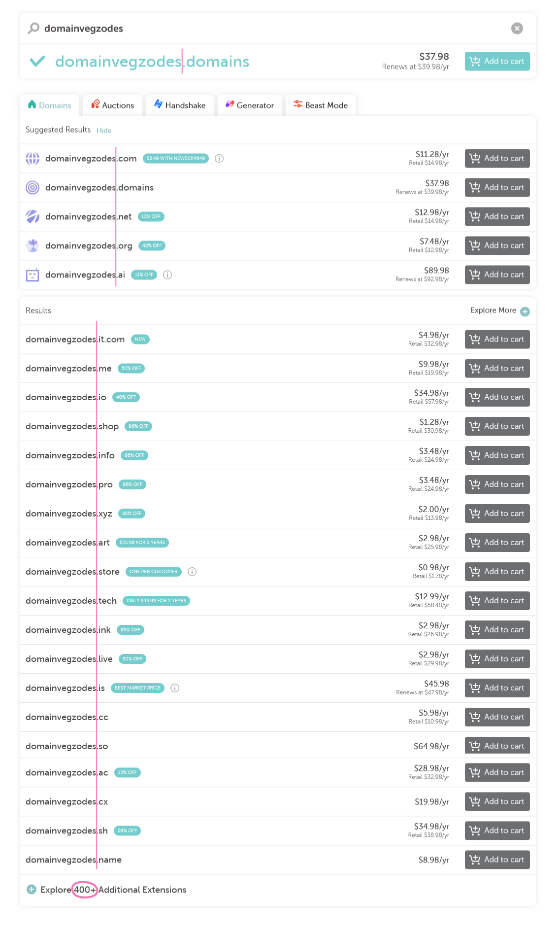
Task: Switch to the Handshake tab
Action: 180,105
